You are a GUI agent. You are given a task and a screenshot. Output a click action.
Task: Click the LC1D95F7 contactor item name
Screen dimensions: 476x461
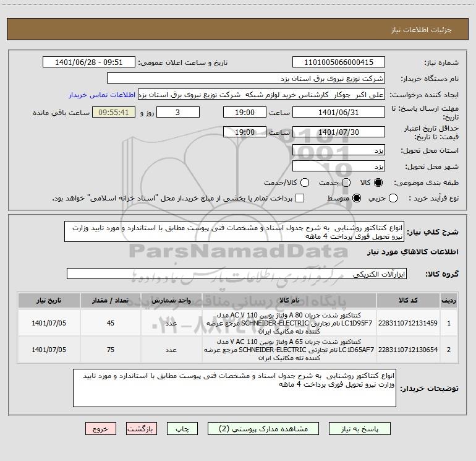click(x=289, y=323)
